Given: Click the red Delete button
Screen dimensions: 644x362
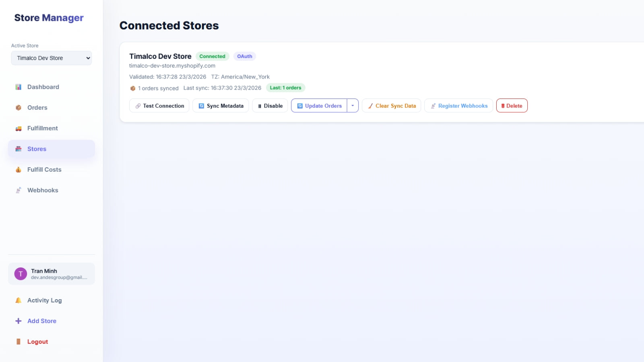Looking at the screenshot, I should [x=512, y=106].
